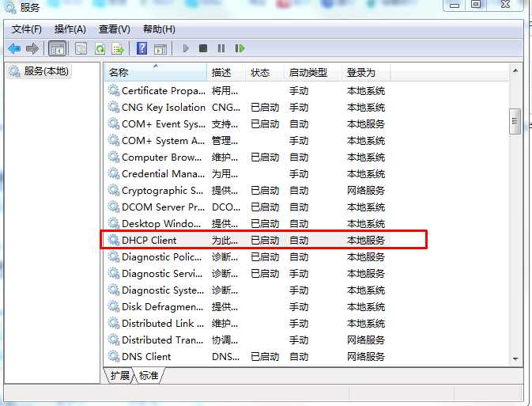Click the 服务 window title bar icon
The height and width of the screenshot is (406, 532).
pyautogui.click(x=9, y=7)
